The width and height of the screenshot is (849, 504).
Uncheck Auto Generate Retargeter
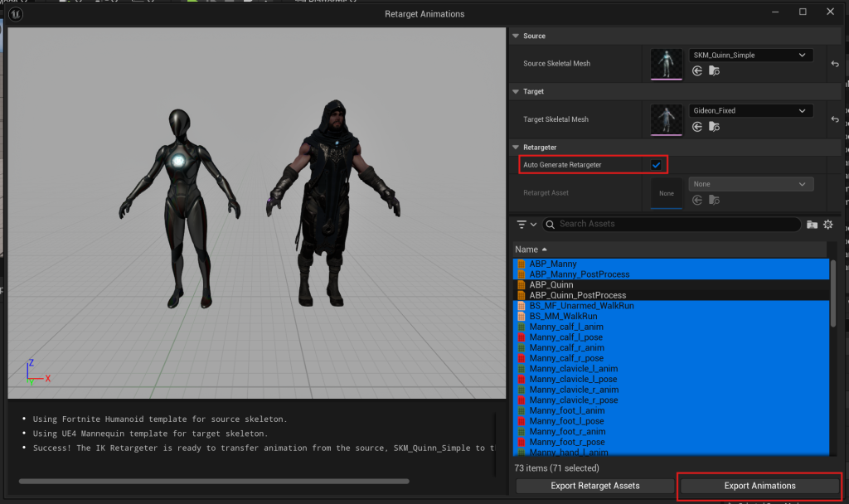pyautogui.click(x=656, y=165)
